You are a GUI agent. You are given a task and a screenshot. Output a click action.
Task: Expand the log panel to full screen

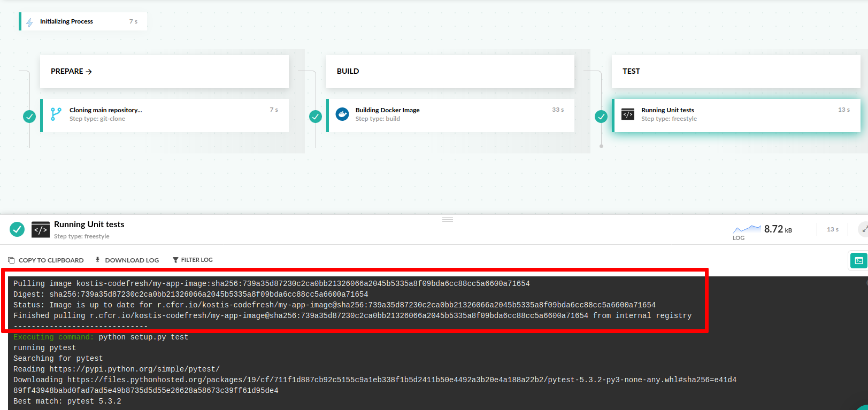point(863,229)
